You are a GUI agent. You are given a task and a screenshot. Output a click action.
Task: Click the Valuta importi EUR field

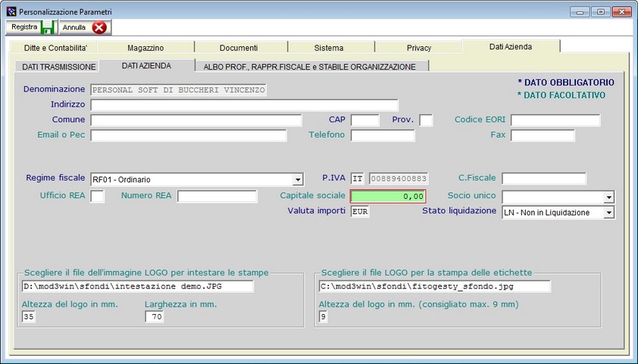(360, 212)
